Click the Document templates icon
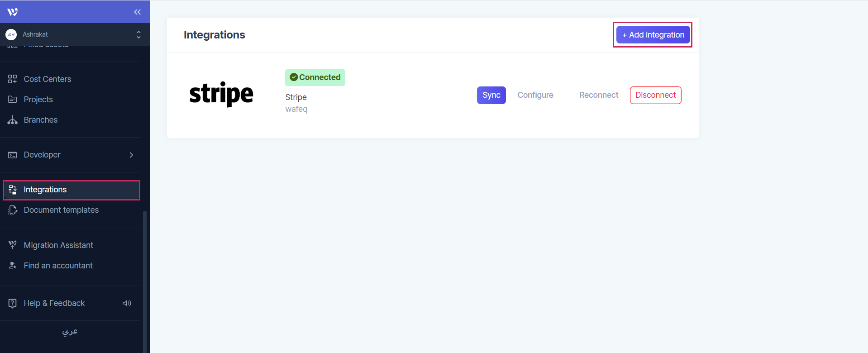This screenshot has width=868, height=353. [13, 210]
